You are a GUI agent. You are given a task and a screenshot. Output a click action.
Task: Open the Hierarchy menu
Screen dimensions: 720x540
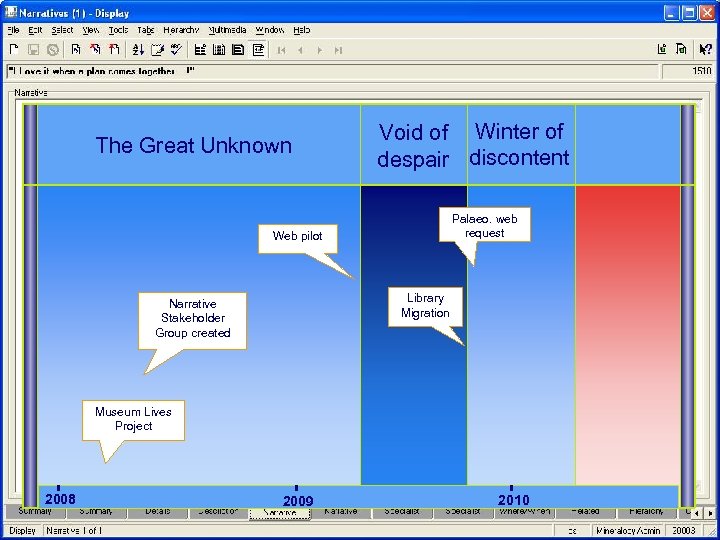pyautogui.click(x=181, y=30)
